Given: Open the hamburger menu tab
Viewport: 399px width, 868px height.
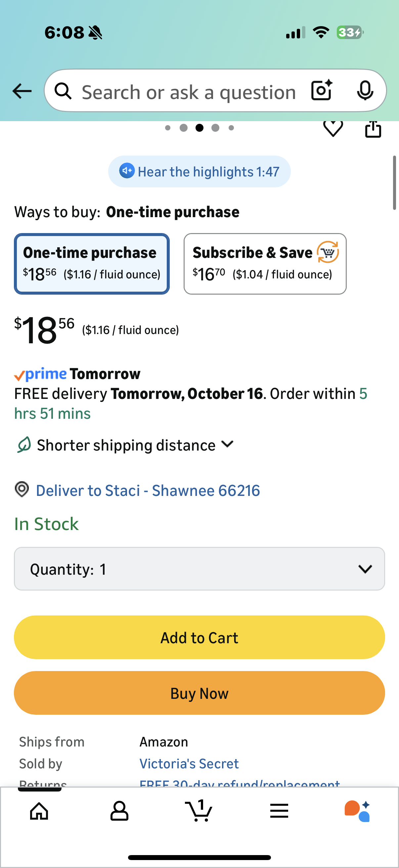Looking at the screenshot, I should pyautogui.click(x=279, y=810).
